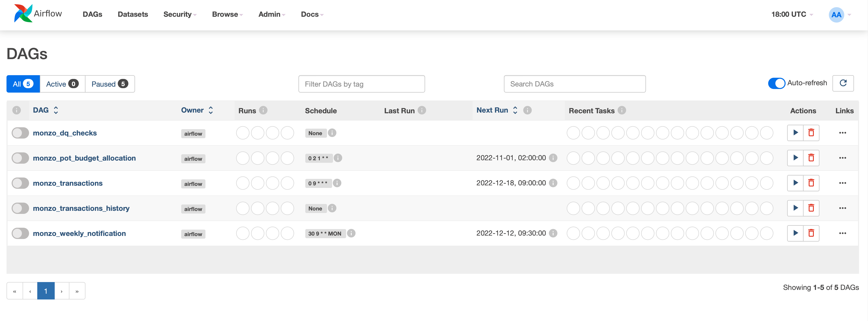Click schedule info icon beside 0 9 * * *
Screen dimensions: 868x321
[x=337, y=183]
